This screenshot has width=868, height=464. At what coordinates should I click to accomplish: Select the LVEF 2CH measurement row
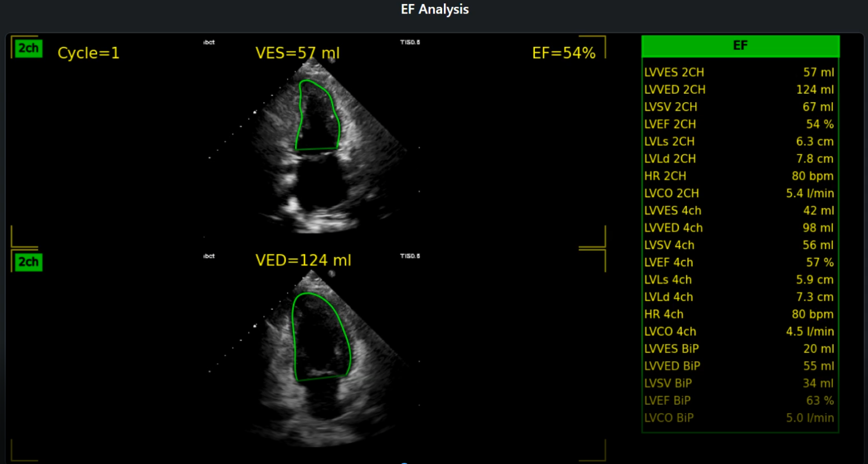click(739, 124)
